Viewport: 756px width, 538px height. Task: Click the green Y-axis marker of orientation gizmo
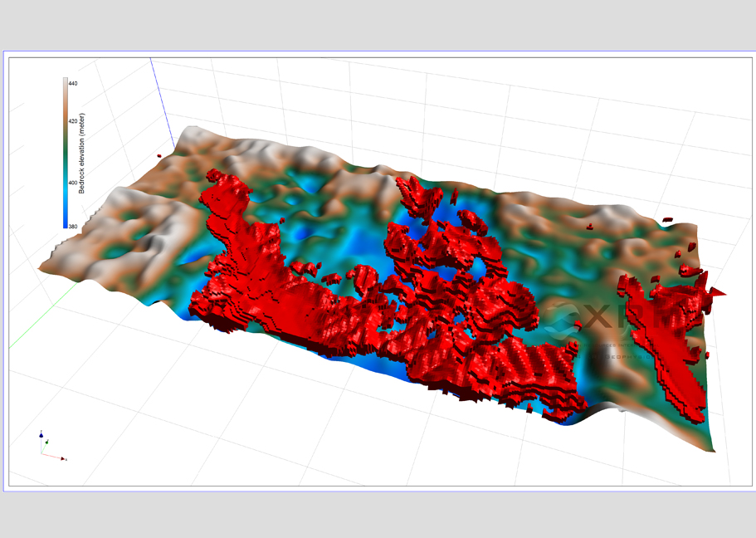(46, 442)
